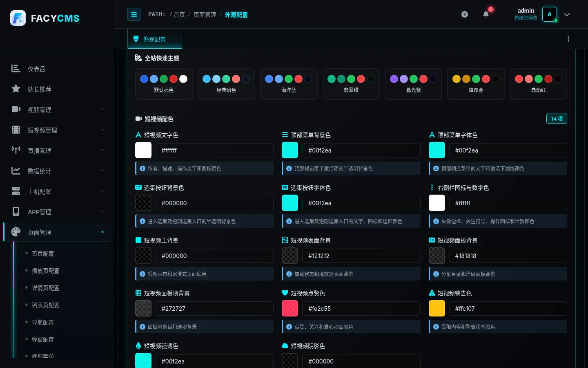
Task: Click the palette icon of 页面管理
Action: (16, 232)
